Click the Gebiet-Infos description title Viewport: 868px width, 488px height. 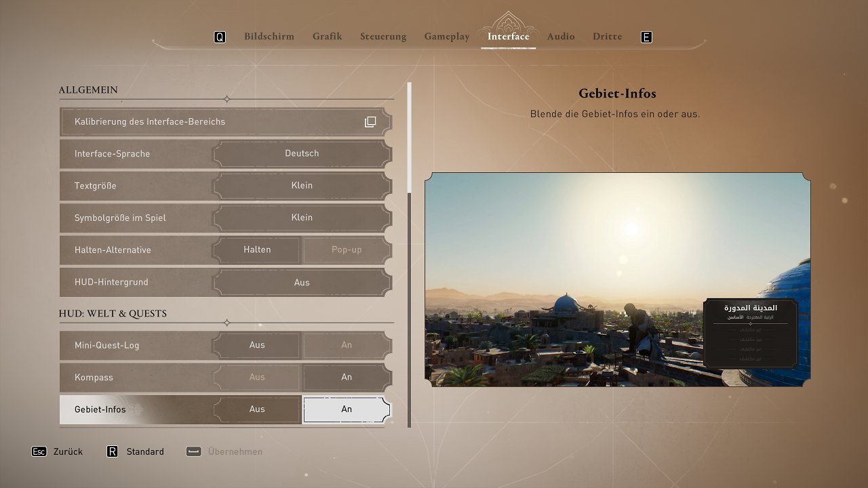[x=617, y=94]
